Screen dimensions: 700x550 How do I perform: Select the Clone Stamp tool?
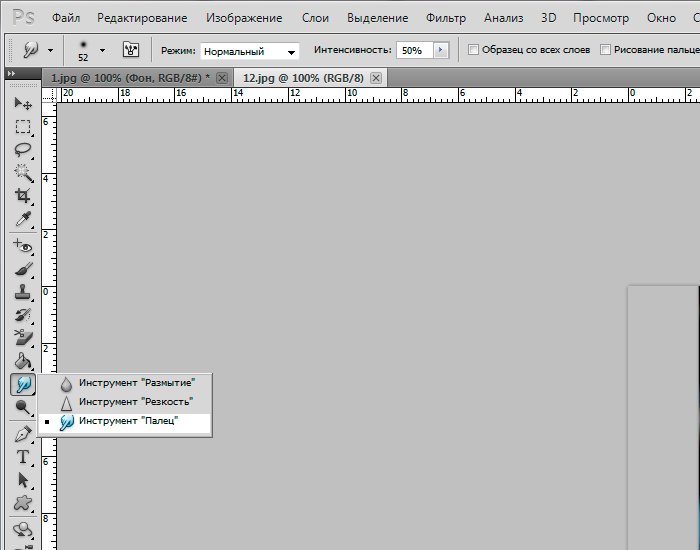point(22,292)
